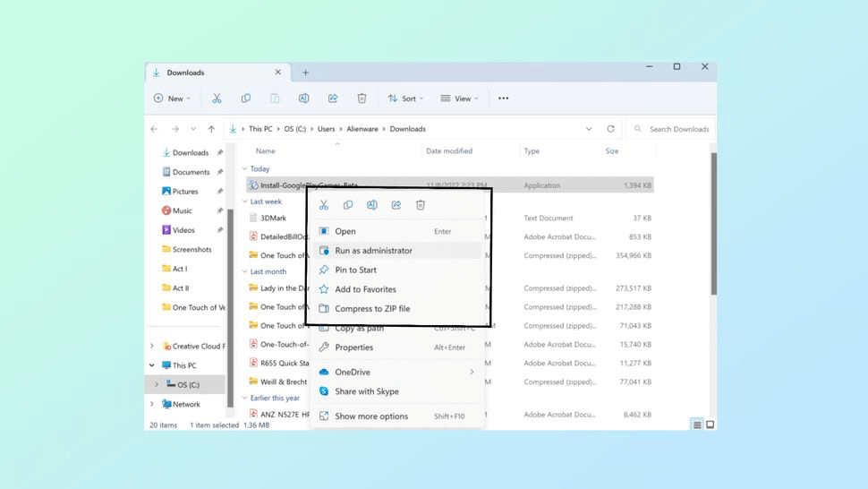Image resolution: width=868 pixels, height=489 pixels.
Task: Select Run as administrator
Action: [373, 251]
